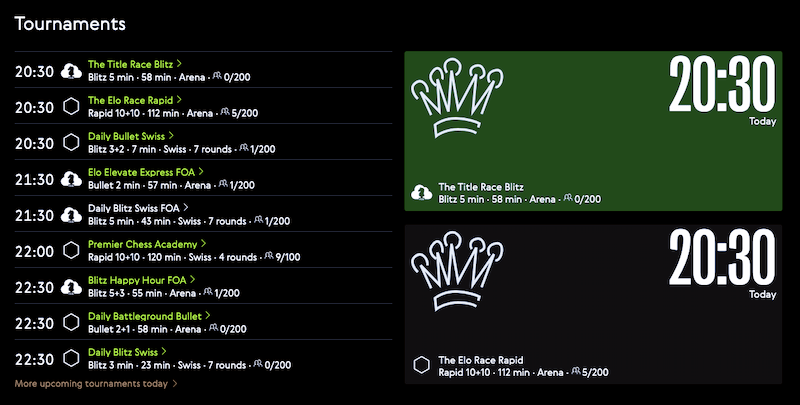Click the hexagon icon beside Daily Bullet Swiss
The height and width of the screenshot is (405, 800).
tap(71, 143)
